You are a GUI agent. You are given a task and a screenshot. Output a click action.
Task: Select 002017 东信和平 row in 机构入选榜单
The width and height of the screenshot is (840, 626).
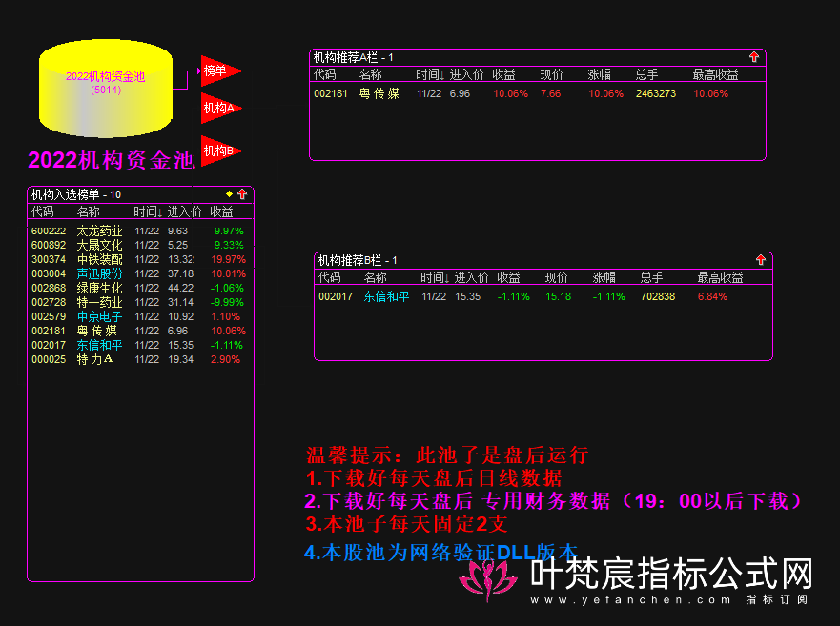(138, 346)
